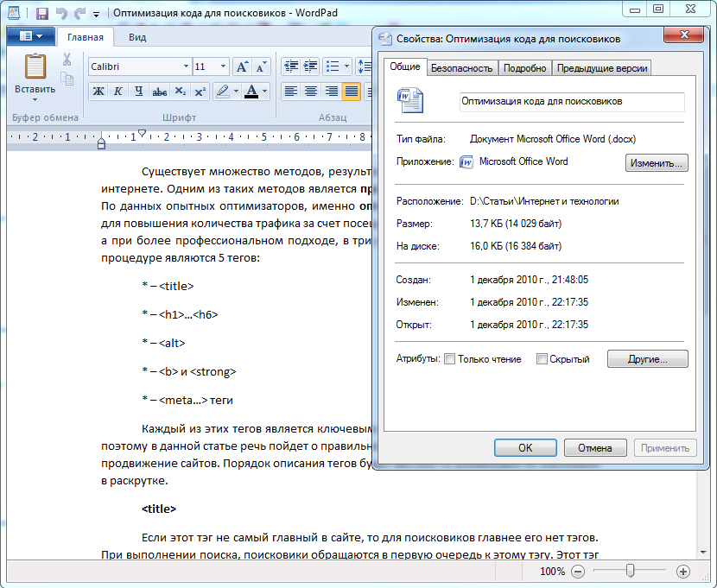The image size is (717, 588).
Task: Click the Вставить (Paste) clipboard icon
Action: [x=35, y=67]
